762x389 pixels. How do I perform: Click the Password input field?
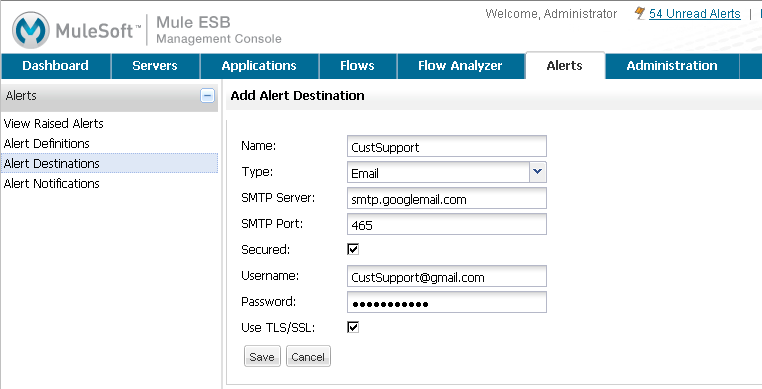[447, 302]
